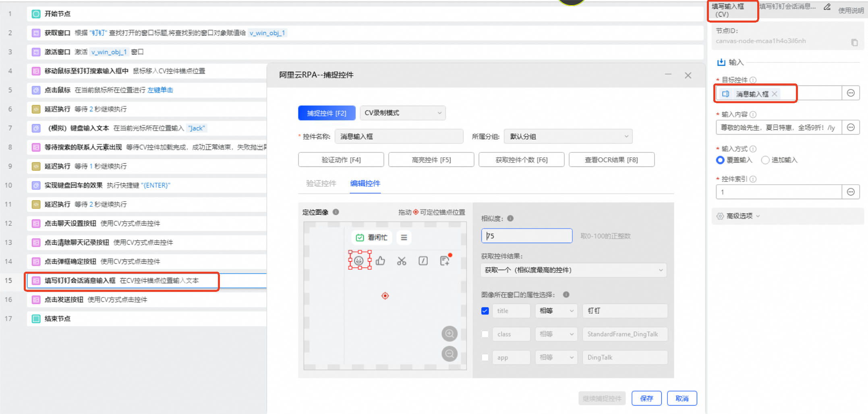This screenshot has height=414, width=868.
Task: Click the info icon beside 定位图像
Action: pos(336,212)
